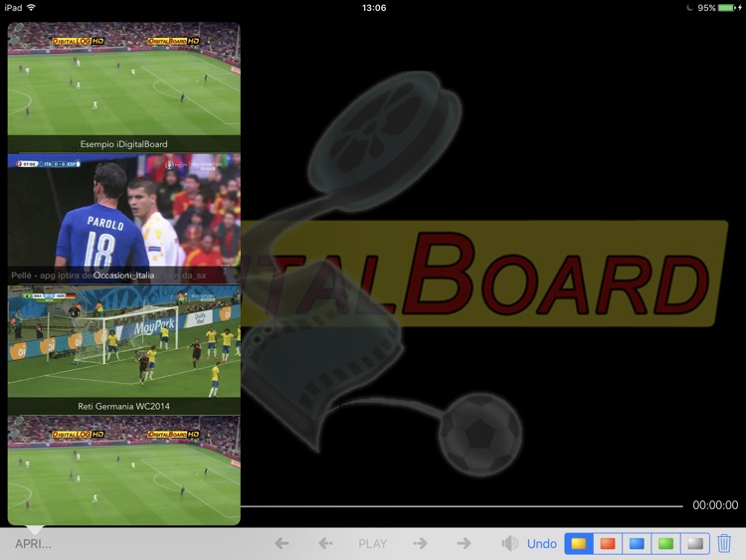The width and height of the screenshot is (746, 560).
Task: Click the 00:00:00 time display
Action: click(715, 505)
